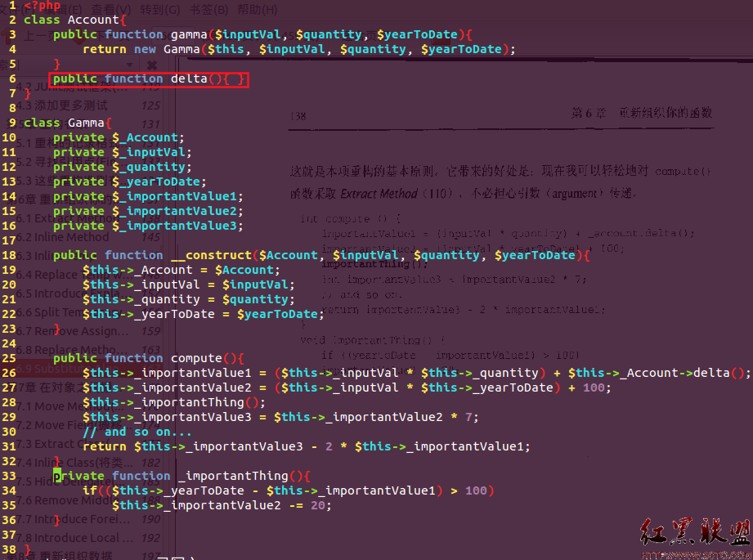Click the '$this->_importantThing();' call line
Screen dimensions: 753x560
[x=174, y=402]
